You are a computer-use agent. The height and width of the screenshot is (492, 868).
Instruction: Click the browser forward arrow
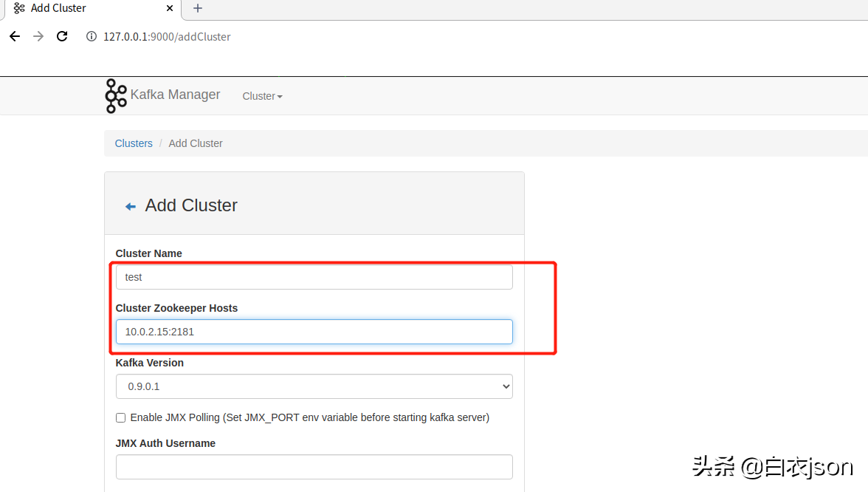38,37
